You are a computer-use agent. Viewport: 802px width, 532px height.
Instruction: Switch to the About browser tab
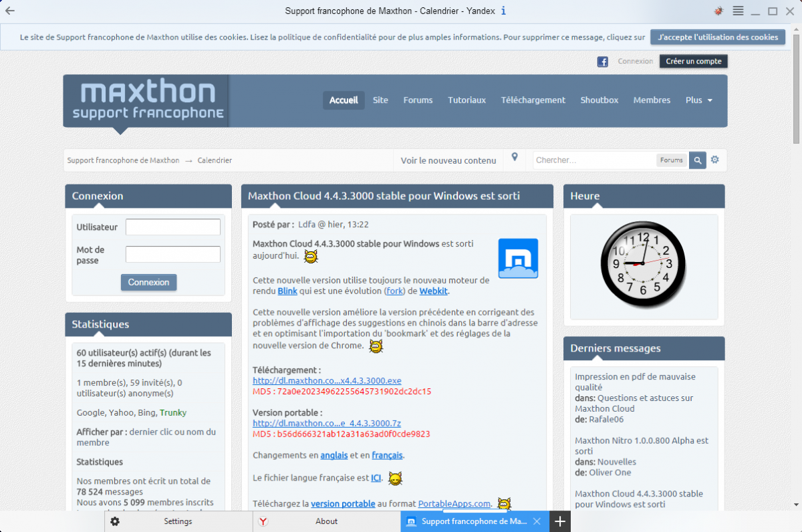326,521
